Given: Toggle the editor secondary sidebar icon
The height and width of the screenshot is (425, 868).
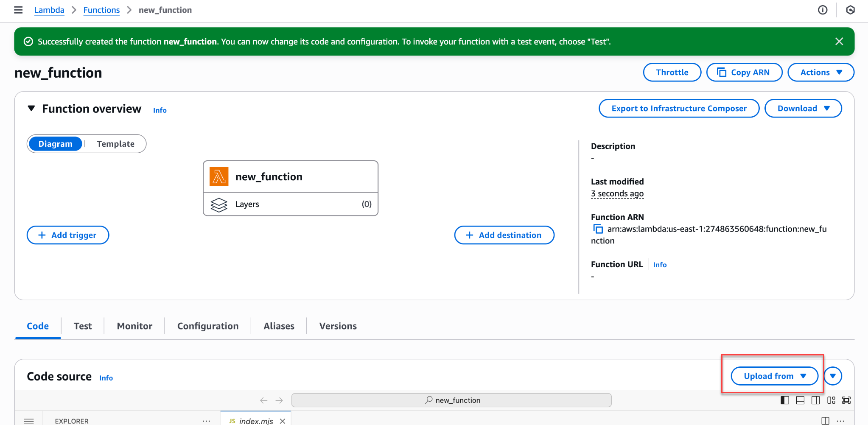Looking at the screenshot, I should point(815,400).
